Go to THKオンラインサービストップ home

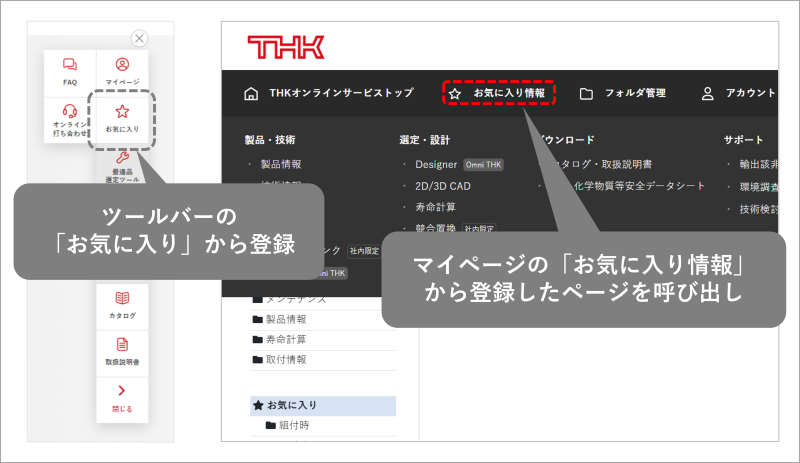coord(329,93)
